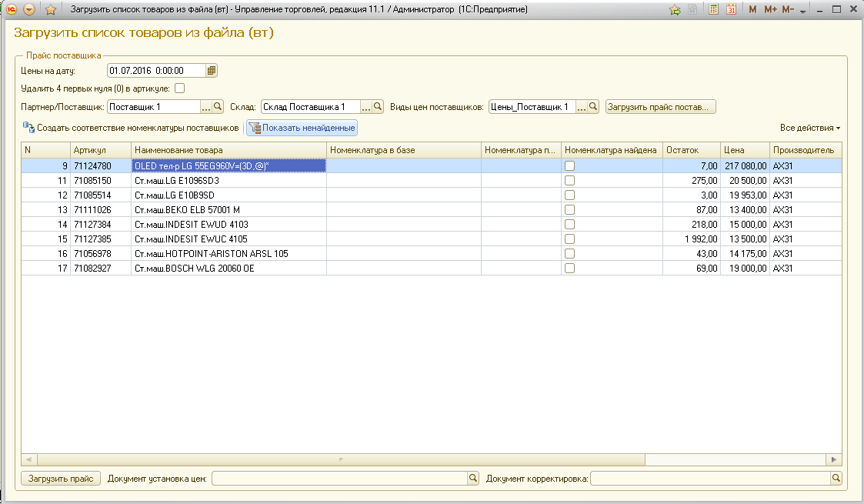Click Загрузить прайс постав... button
864x504 pixels.
[x=661, y=107]
